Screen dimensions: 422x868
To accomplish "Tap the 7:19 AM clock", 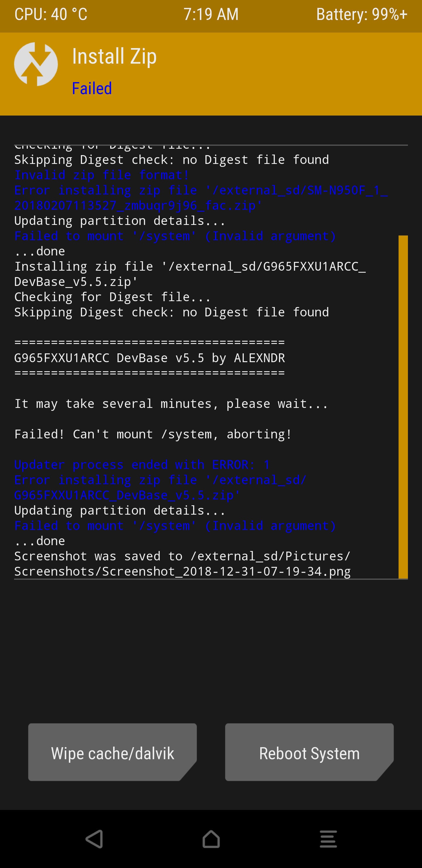I will [211, 14].
